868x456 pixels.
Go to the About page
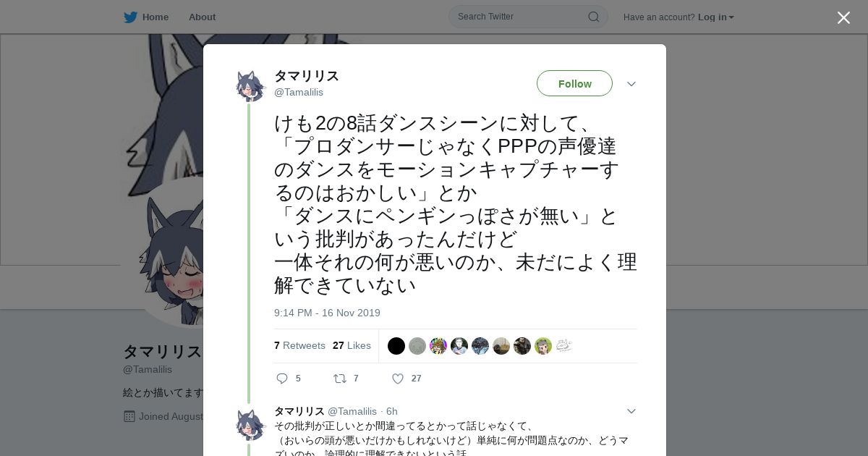click(x=202, y=17)
